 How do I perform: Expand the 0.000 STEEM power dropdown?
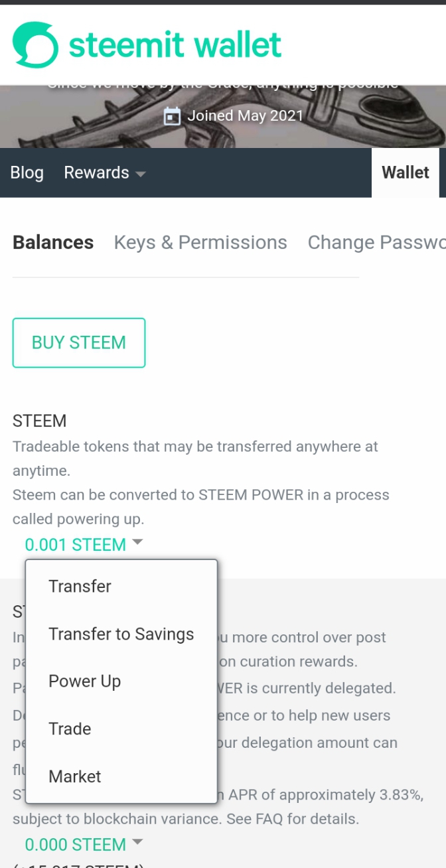coord(76,845)
